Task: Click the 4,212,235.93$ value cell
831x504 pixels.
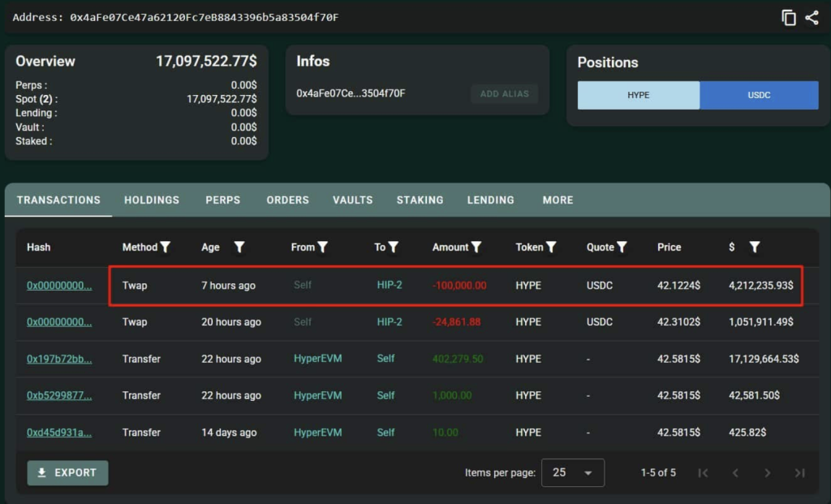Action: click(761, 286)
